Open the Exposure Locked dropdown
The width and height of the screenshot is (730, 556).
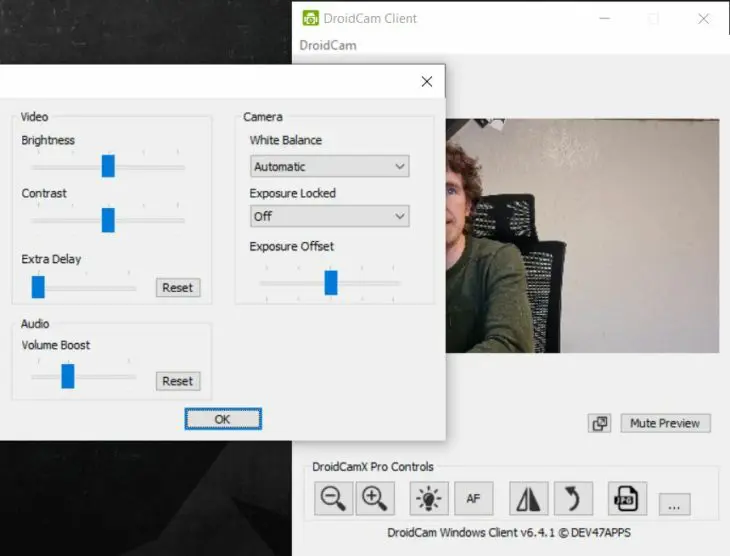pos(330,216)
